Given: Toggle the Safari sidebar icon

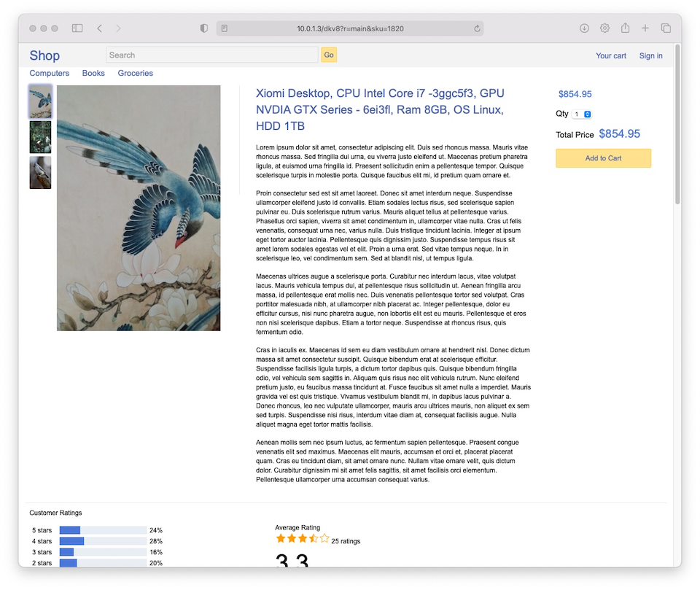Looking at the screenshot, I should point(77,28).
